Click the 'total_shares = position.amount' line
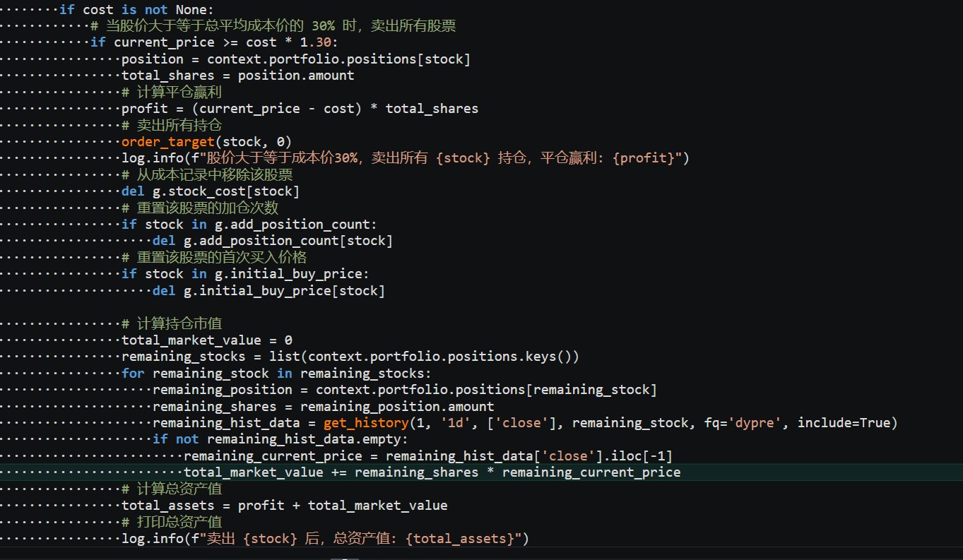 [x=237, y=75]
